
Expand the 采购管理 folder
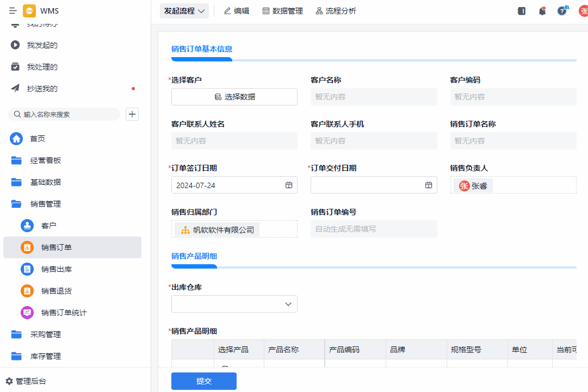16,334
